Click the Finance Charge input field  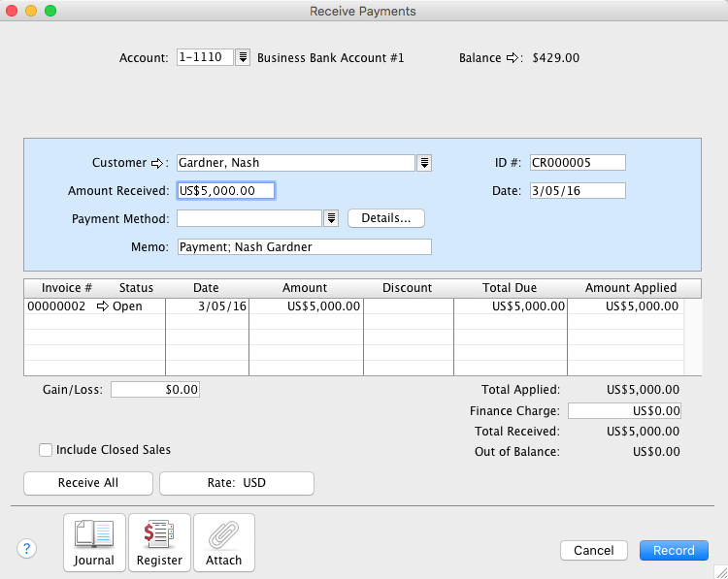(624, 411)
